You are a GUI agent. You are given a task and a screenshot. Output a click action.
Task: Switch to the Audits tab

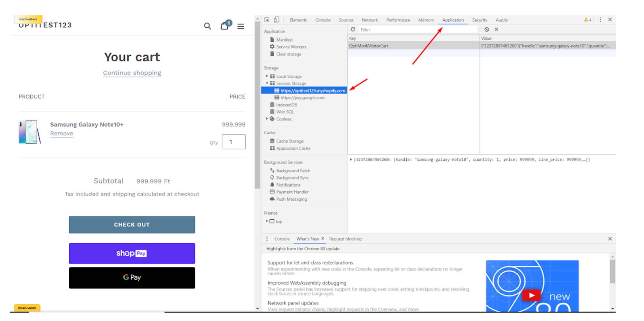click(502, 20)
